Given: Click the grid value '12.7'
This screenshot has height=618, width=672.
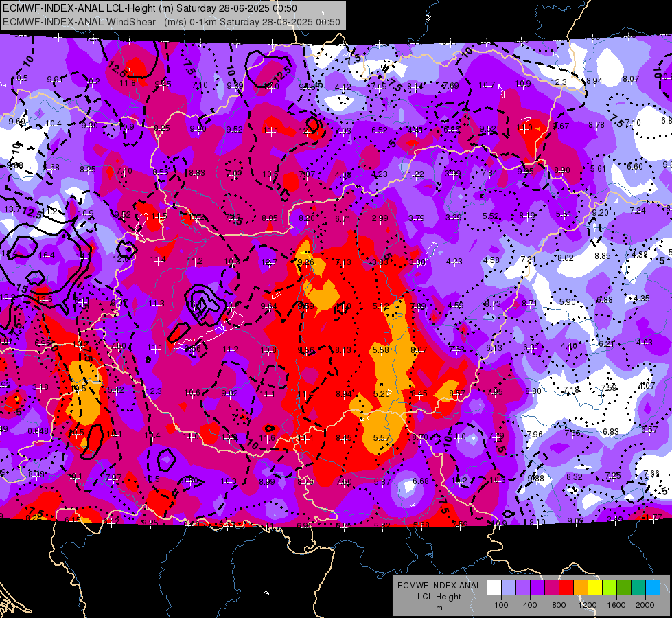Looking at the screenshot, I should (269, 262).
